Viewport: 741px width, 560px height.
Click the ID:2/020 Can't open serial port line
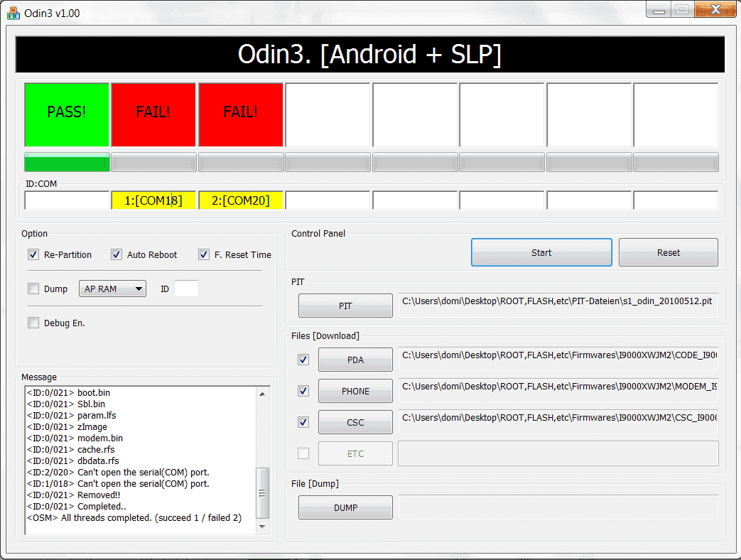[118, 472]
